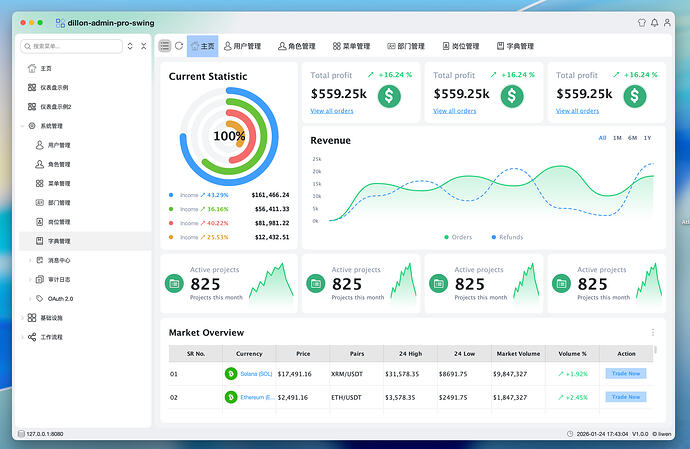Click the collapse-all icon beside menu search
The width and height of the screenshot is (690, 449).
[143, 46]
